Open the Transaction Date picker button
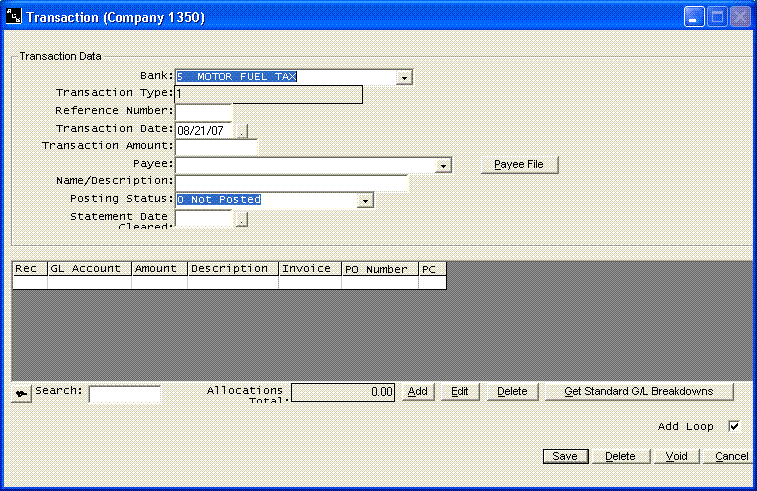 coord(241,130)
